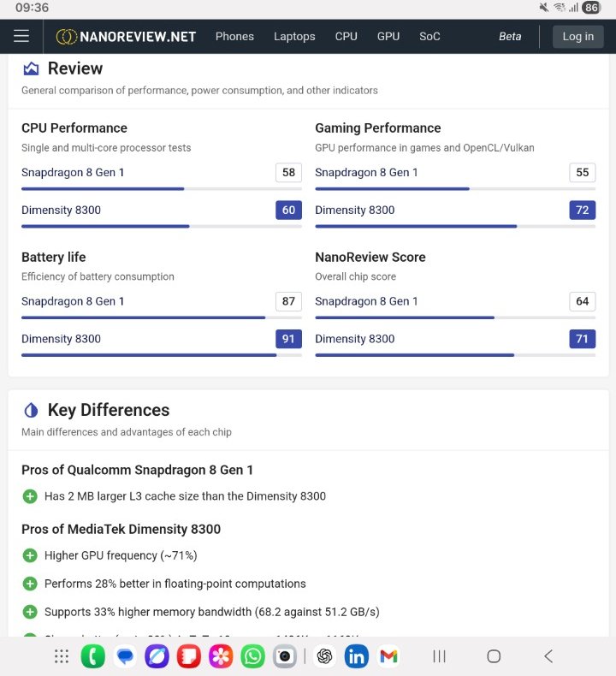Open the LinkedIn app icon

(x=357, y=656)
